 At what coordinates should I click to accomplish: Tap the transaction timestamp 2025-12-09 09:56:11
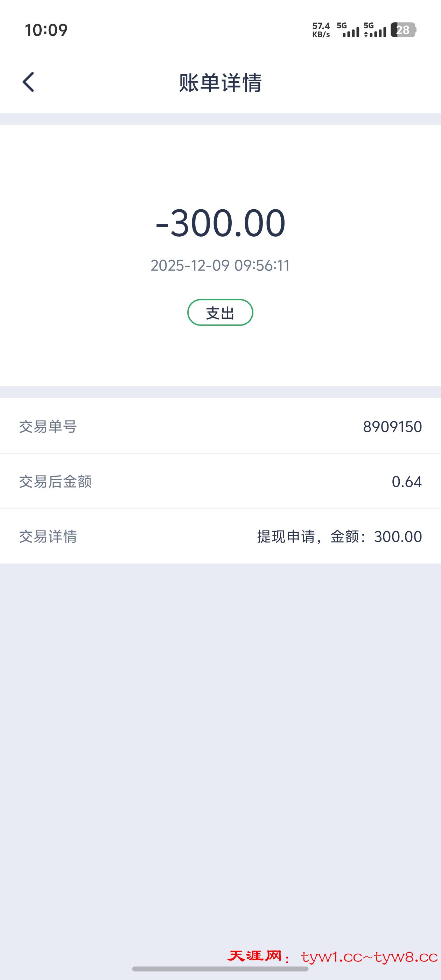220,266
